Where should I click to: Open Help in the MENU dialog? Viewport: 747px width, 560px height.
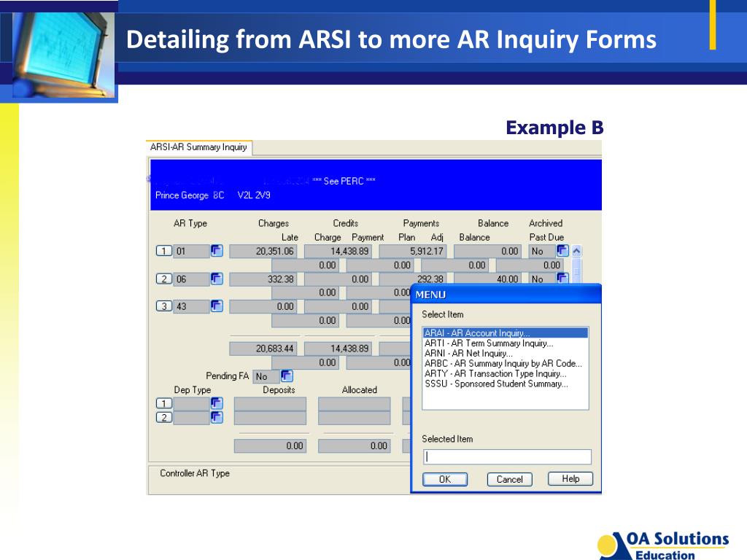pyautogui.click(x=570, y=478)
